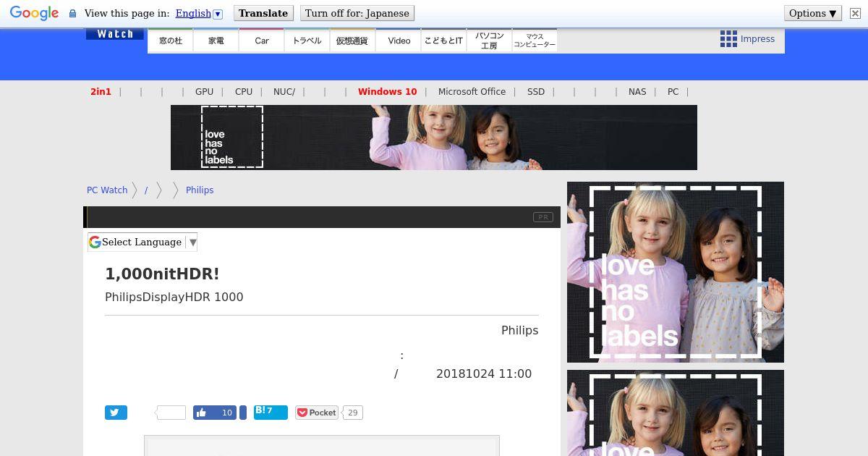This screenshot has width=868, height=456.
Task: Click the PC topic link
Action: coord(673,92)
